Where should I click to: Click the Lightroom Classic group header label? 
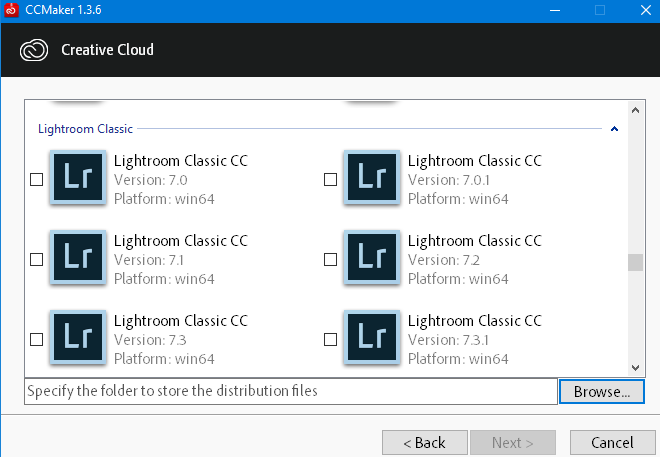click(85, 129)
